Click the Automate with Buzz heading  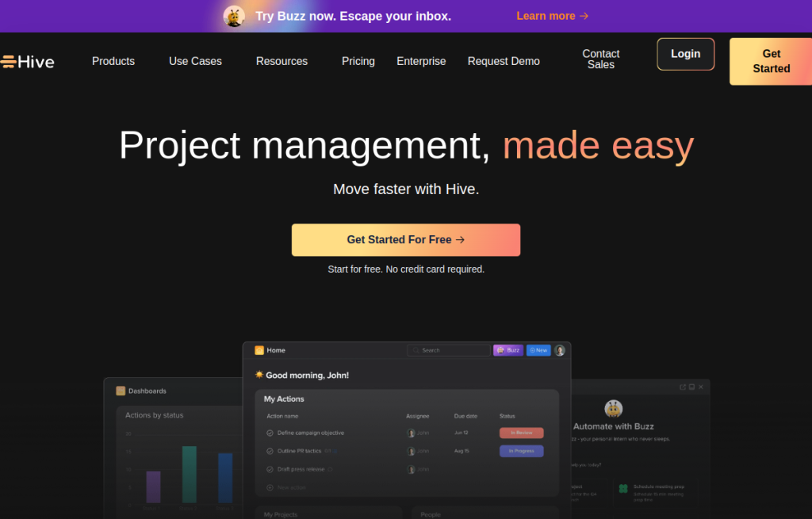tap(614, 426)
